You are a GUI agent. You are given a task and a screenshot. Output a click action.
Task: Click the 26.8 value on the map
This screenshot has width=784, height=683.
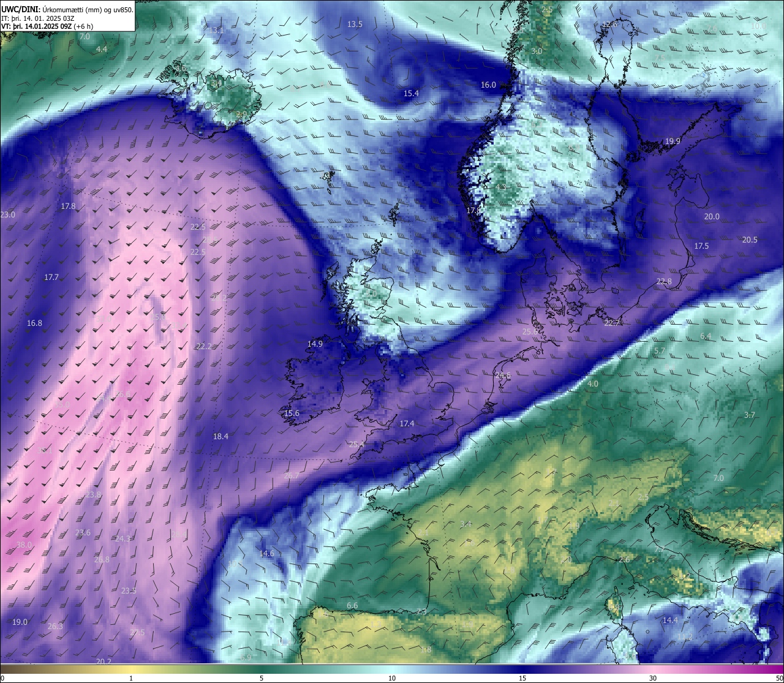pos(102,560)
